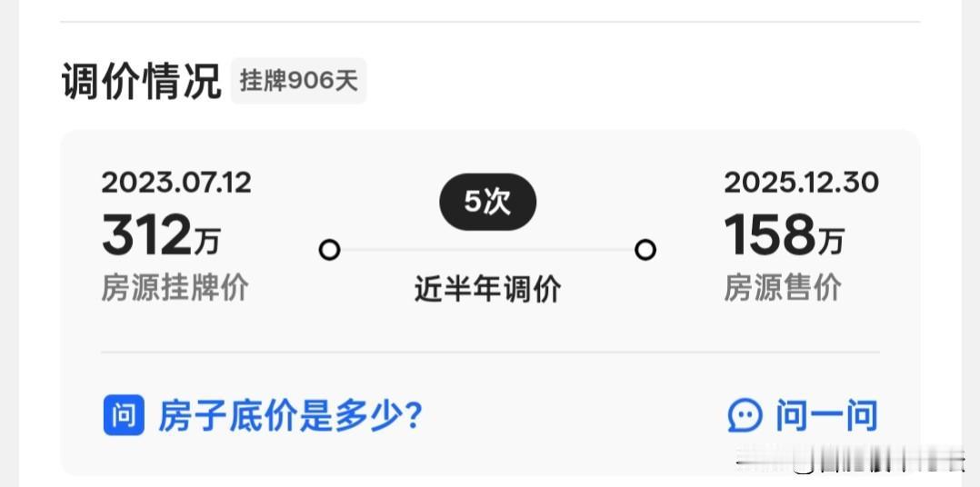Click the 2025.12.30 date label
The image size is (980, 487).
tap(801, 183)
